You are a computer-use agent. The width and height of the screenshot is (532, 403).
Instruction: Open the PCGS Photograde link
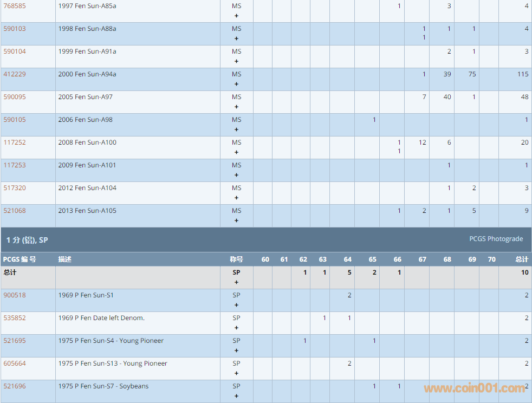[x=496, y=239]
